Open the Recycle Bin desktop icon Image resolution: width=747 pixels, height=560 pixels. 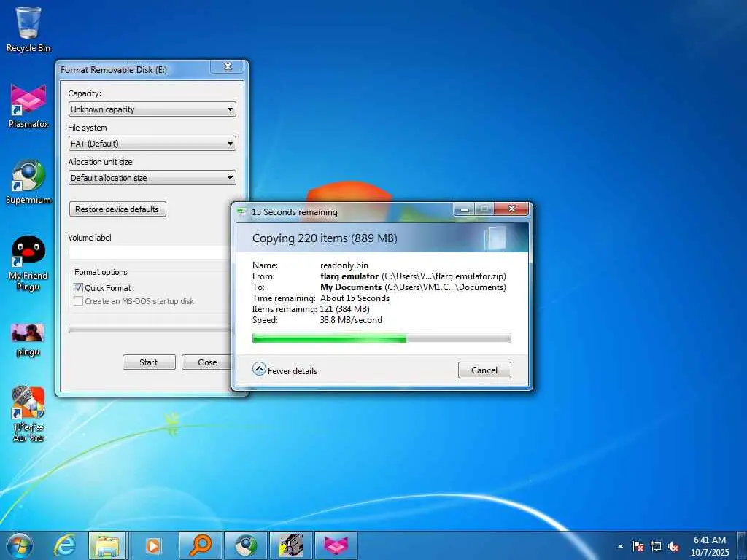click(28, 29)
